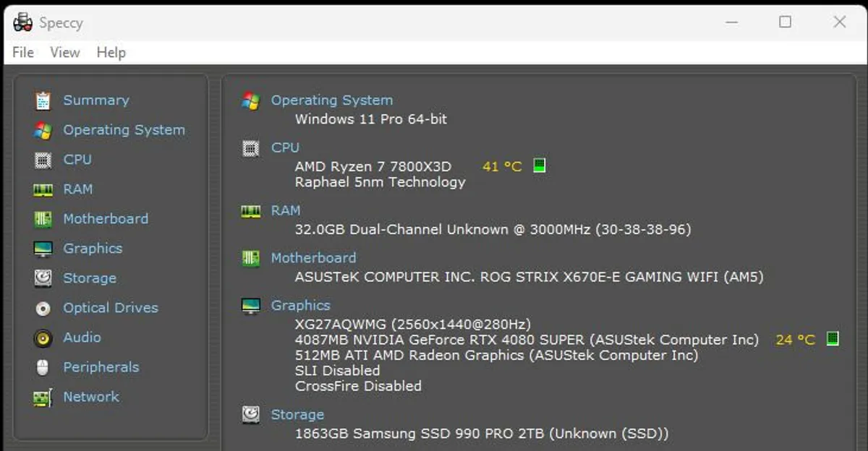This screenshot has height=451, width=868.
Task: Open Storage details from the sidebar
Action: click(x=90, y=278)
